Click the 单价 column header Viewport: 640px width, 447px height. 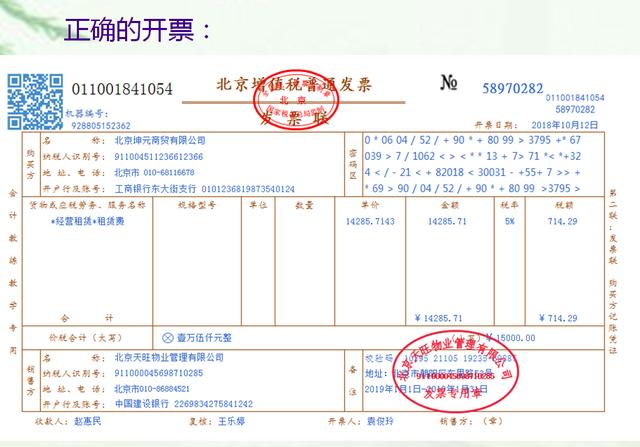pyautogui.click(x=370, y=205)
